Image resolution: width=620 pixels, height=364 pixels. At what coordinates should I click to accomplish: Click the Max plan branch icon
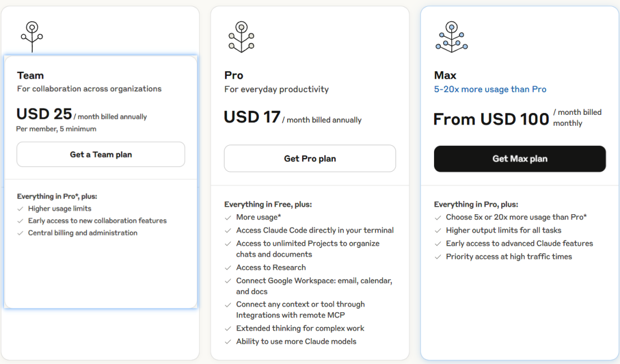click(x=451, y=37)
